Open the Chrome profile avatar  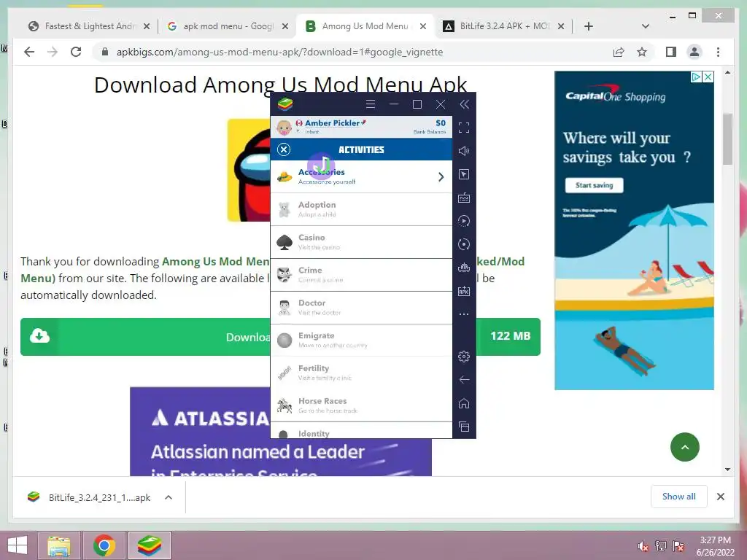pyautogui.click(x=694, y=52)
